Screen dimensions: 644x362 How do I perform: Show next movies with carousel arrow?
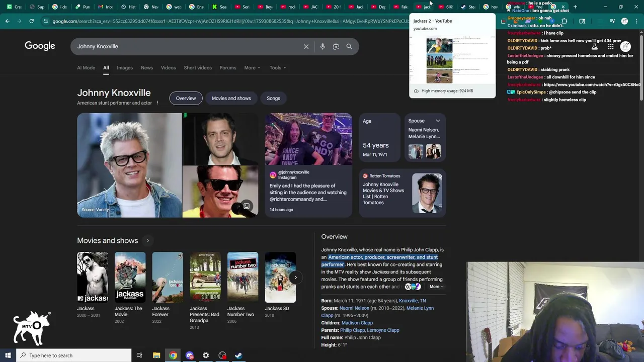click(x=296, y=277)
